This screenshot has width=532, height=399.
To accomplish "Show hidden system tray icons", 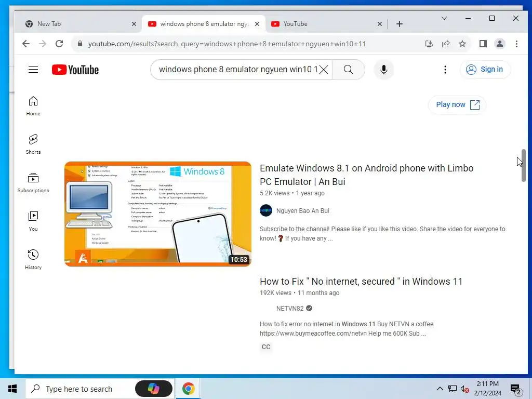I will tap(440, 389).
